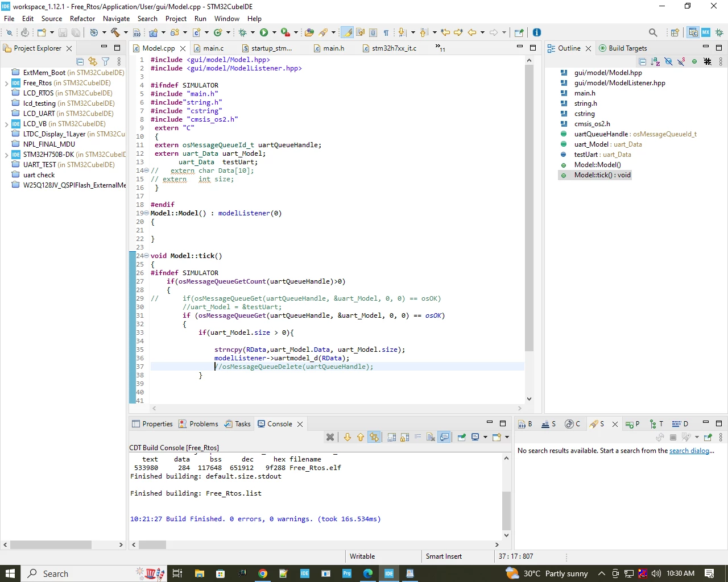Viewport: 728px width, 582px height.
Task: Open the Chrome taskbar icon
Action: (x=263, y=573)
